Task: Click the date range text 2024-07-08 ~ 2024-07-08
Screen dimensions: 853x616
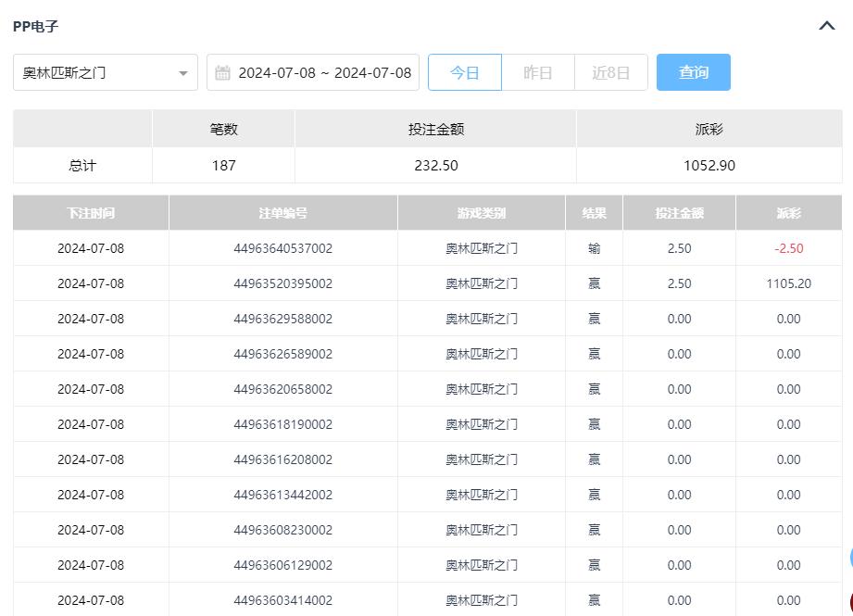Action: [324, 72]
